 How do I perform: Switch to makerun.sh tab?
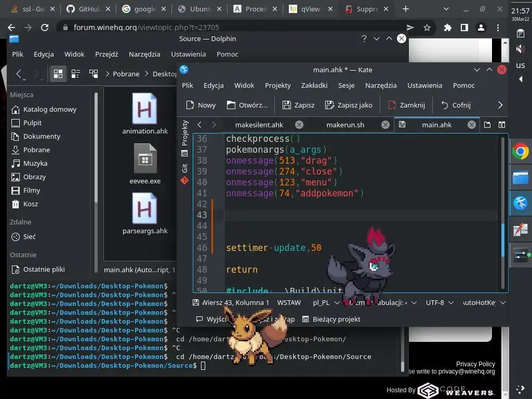[345, 125]
